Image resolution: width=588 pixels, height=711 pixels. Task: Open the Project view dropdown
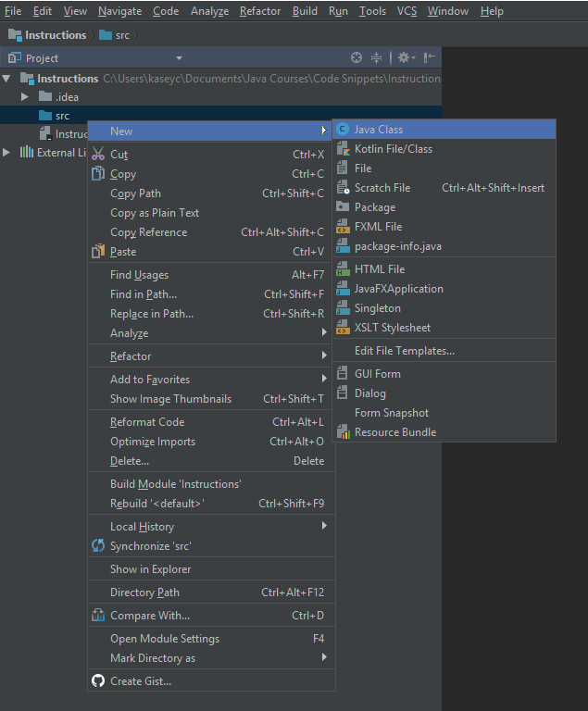[x=179, y=58]
